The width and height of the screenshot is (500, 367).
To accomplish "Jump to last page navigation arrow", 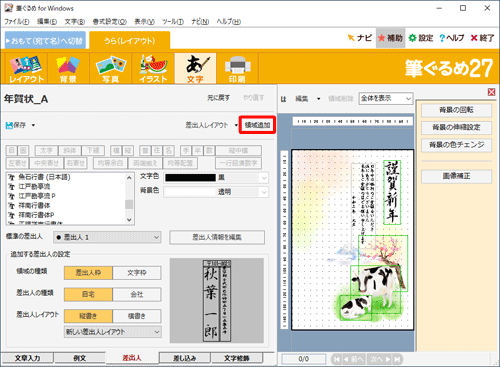I will (397, 359).
